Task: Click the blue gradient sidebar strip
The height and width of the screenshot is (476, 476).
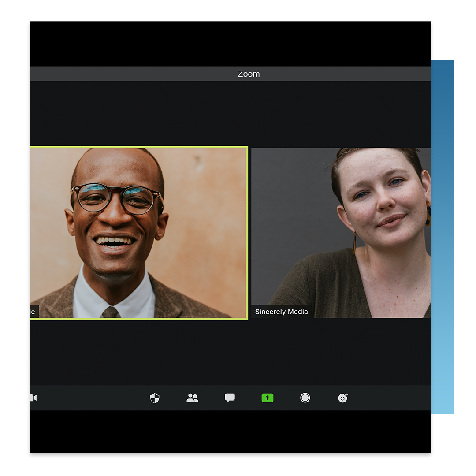Action: click(x=443, y=238)
